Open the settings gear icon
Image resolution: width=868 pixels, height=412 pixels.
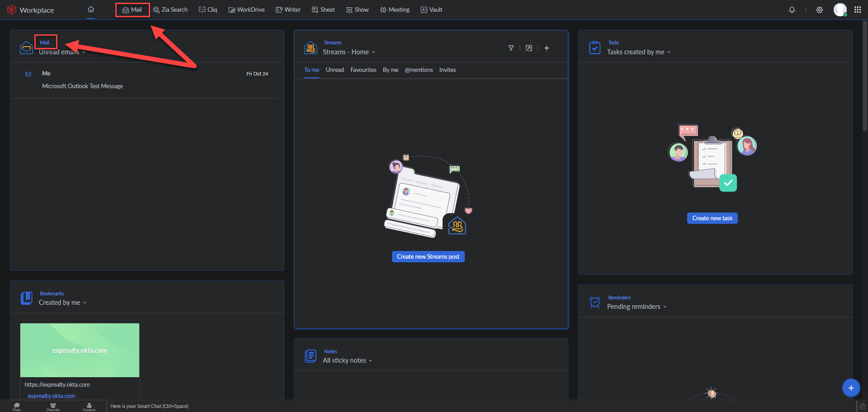[x=819, y=10]
